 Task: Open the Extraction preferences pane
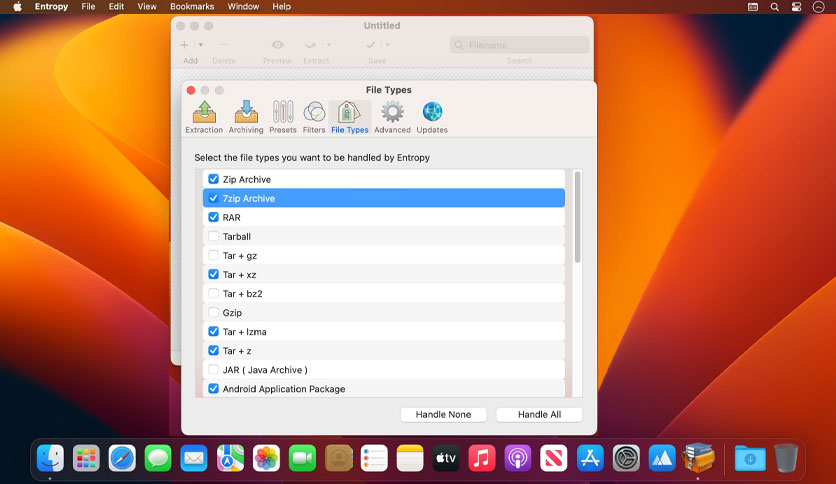click(204, 117)
